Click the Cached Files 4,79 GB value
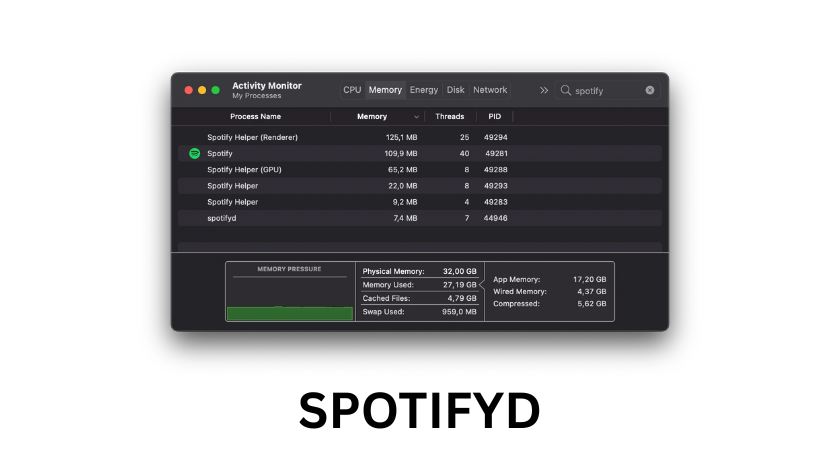The image size is (840, 470). click(x=462, y=298)
